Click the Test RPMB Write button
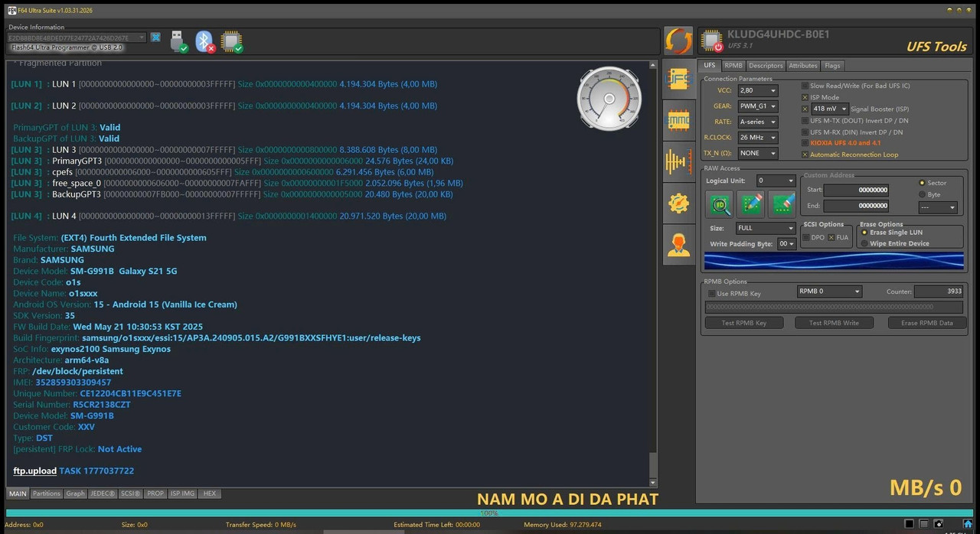Screen dimensions: 980x534 click(834, 323)
